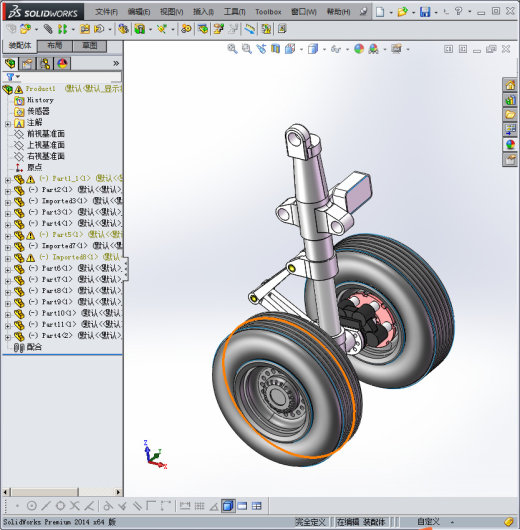Switch to the DisplayManager tab
Image resolution: width=520 pixels, height=530 pixels.
62,64
